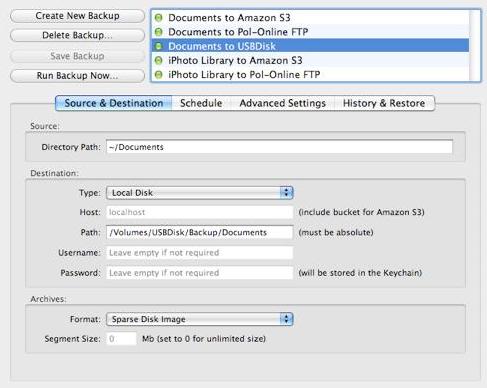This screenshot has height=388, width=487.
Task: Open the destination Type dropdown
Action: [x=199, y=193]
